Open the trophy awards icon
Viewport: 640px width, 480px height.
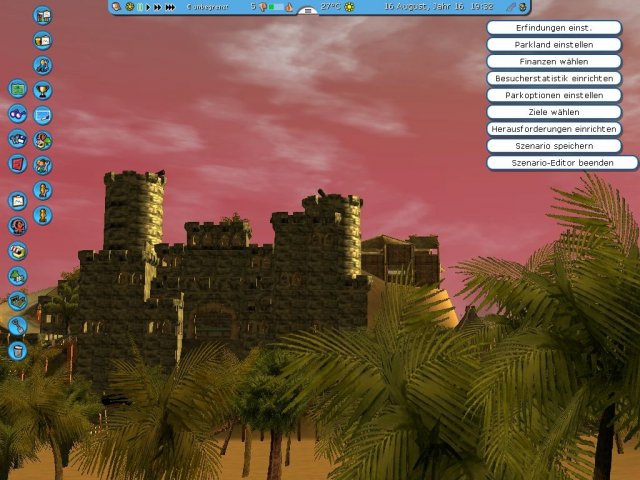(x=42, y=91)
